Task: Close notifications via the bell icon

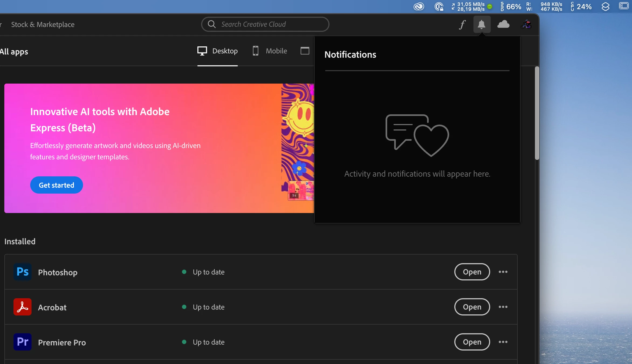Action: (482, 25)
